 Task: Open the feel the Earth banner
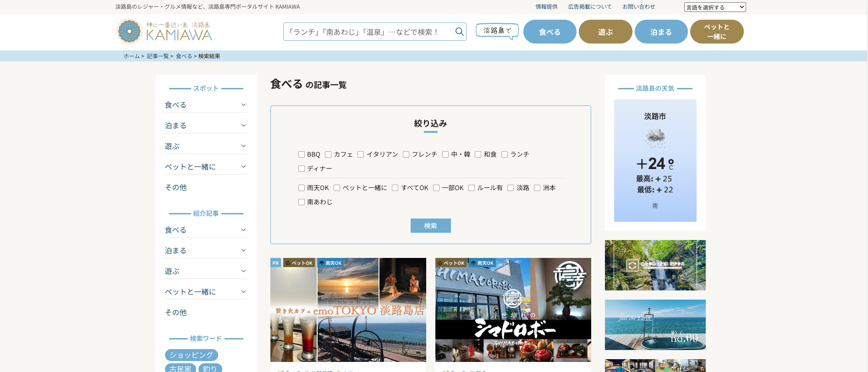[655, 325]
